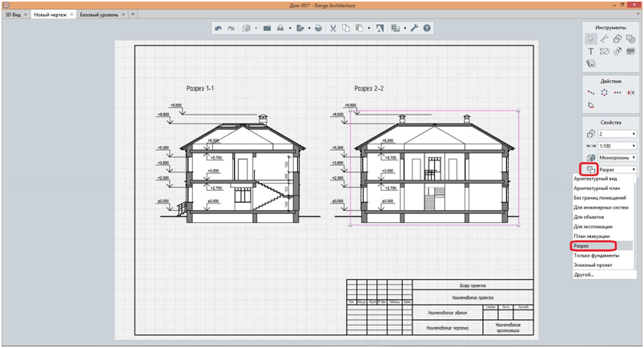Viewport: 644px width, 348px height.
Task: Open project folder icon in toolbar
Action: click(267, 28)
